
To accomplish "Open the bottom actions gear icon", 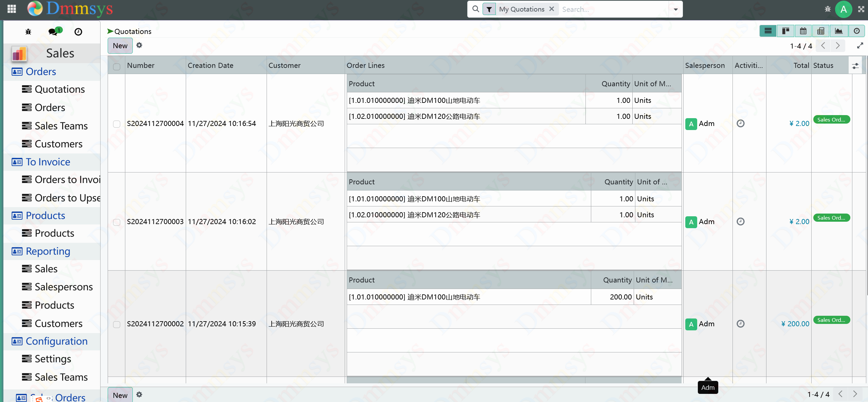I will click(x=139, y=395).
